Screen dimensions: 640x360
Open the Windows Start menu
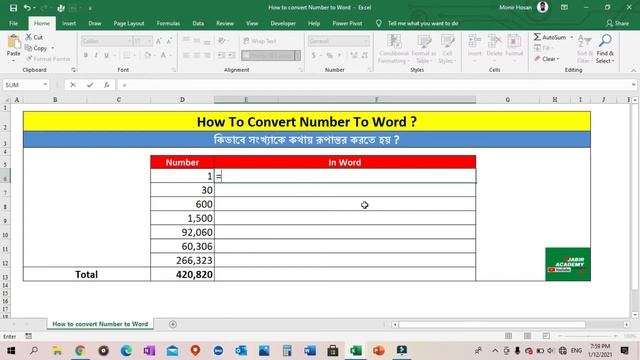coord(11,351)
